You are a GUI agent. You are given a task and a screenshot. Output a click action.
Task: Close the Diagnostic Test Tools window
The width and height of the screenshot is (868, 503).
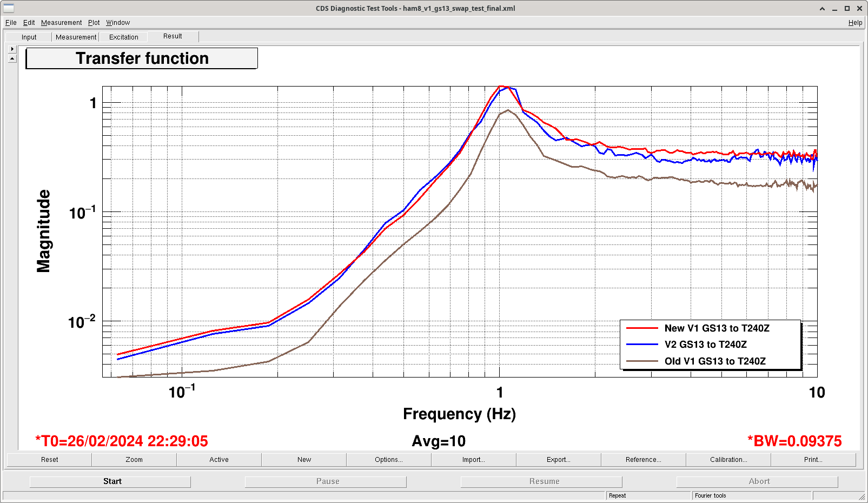pos(859,9)
